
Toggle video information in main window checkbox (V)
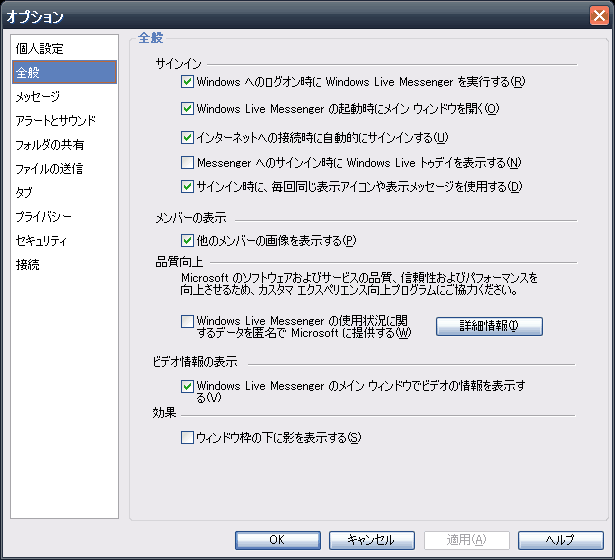[x=187, y=386]
